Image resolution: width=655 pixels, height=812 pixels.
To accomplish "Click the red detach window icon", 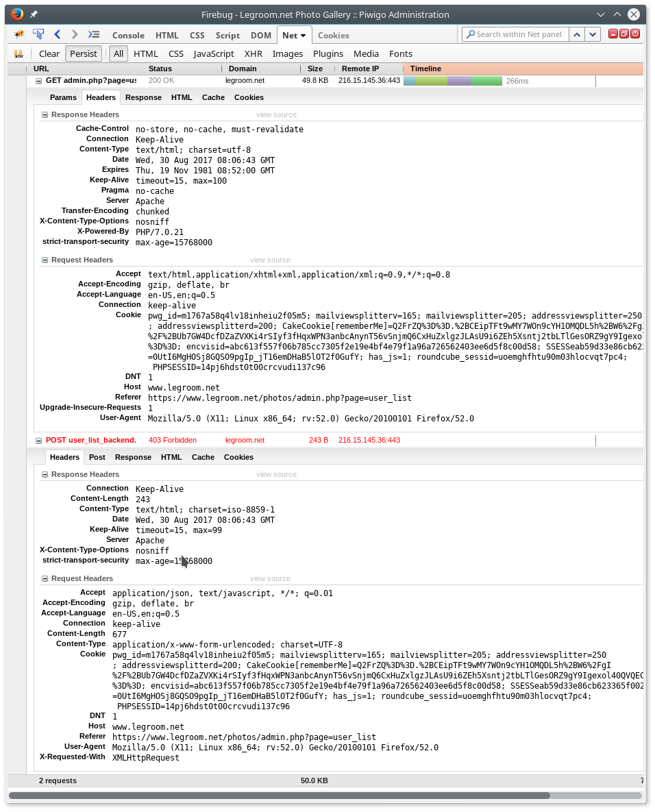I will [x=624, y=34].
